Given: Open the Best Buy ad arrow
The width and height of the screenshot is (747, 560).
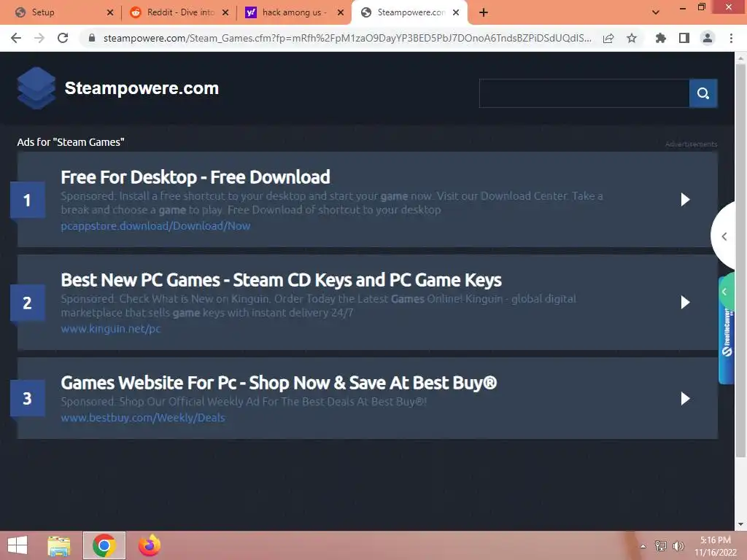Looking at the screenshot, I should pyautogui.click(x=685, y=399).
